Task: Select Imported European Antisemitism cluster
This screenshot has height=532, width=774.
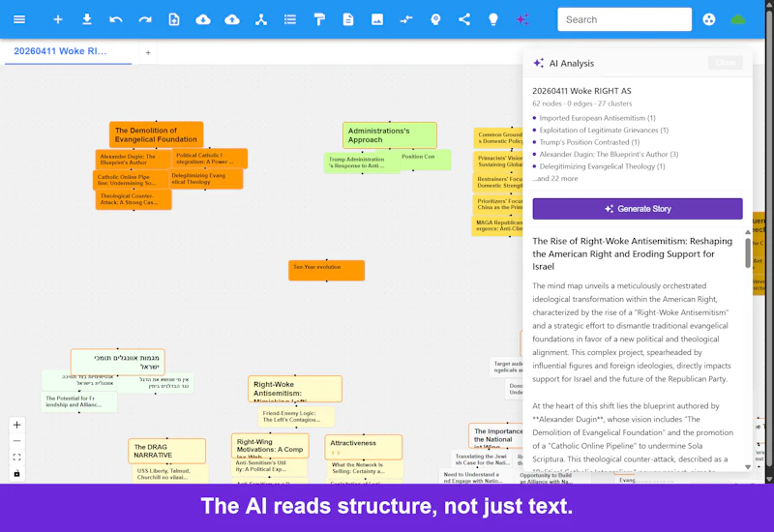Action: click(597, 118)
